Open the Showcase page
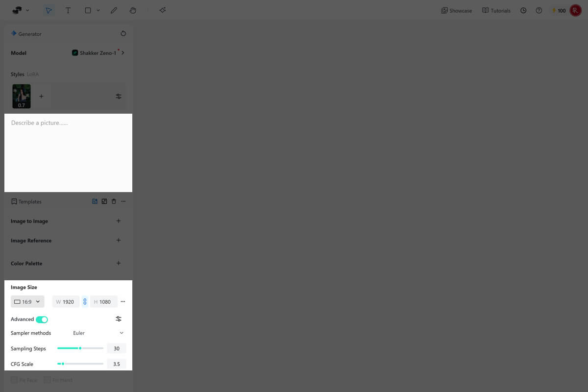 tap(456, 10)
